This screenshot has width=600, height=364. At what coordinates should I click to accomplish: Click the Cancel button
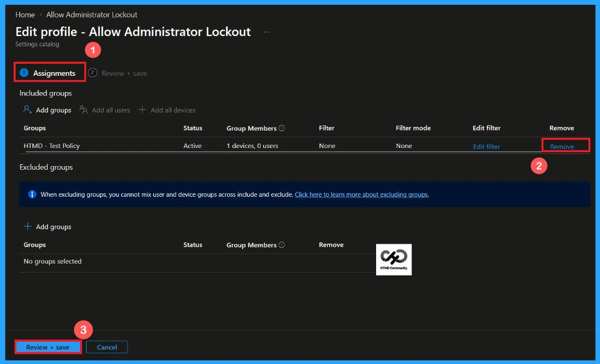click(x=107, y=347)
